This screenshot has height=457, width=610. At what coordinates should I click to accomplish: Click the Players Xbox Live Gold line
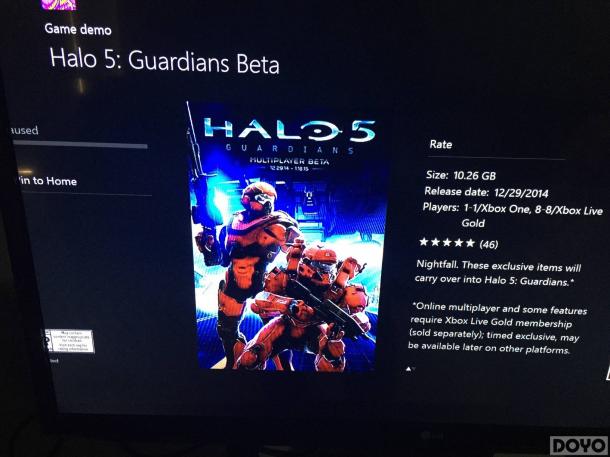513,215
